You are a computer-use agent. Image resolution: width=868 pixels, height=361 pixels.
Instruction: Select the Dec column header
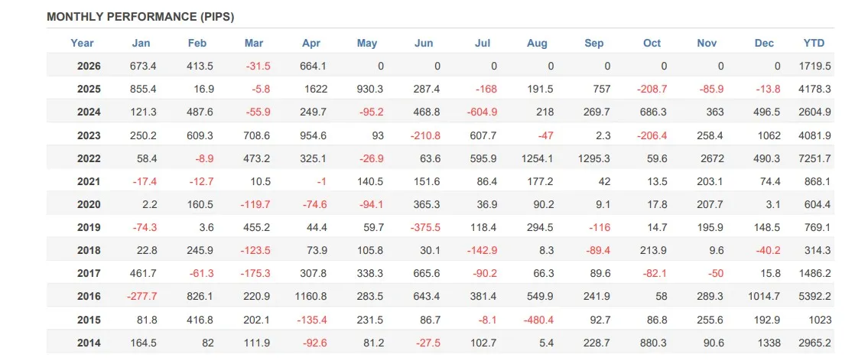point(764,43)
